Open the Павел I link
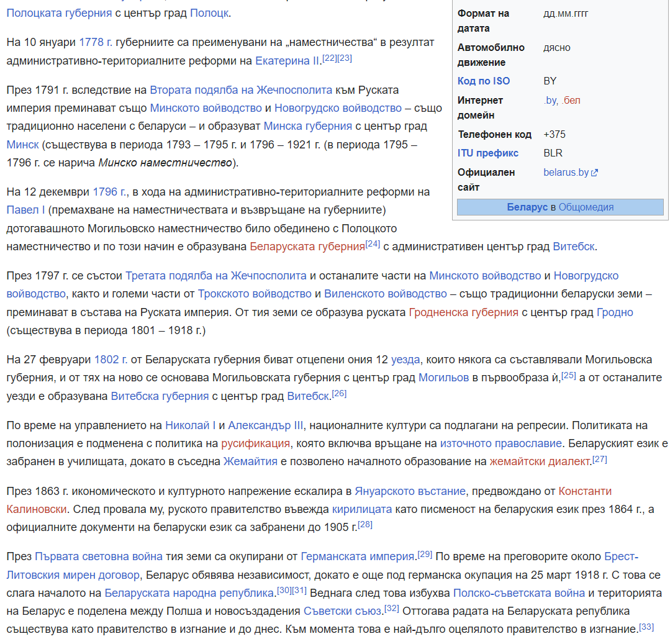The height and width of the screenshot is (644, 670). [x=25, y=210]
